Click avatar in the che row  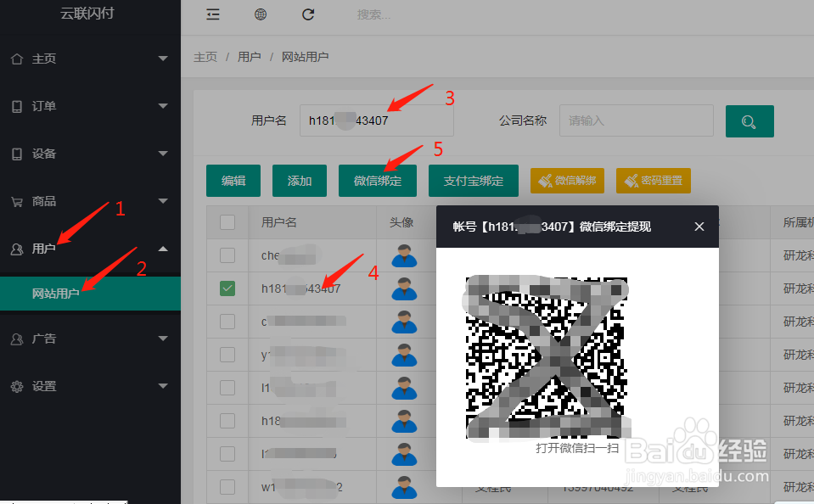[404, 255]
